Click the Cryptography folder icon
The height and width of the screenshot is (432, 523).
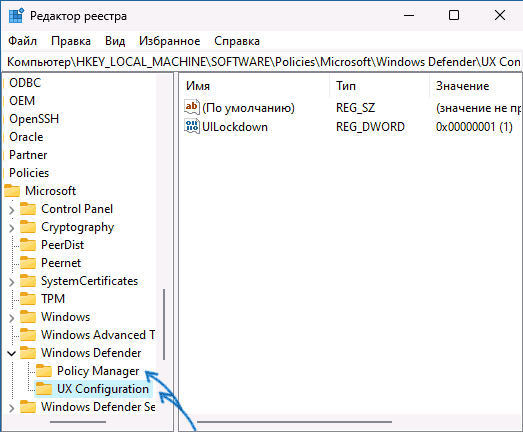coord(28,227)
